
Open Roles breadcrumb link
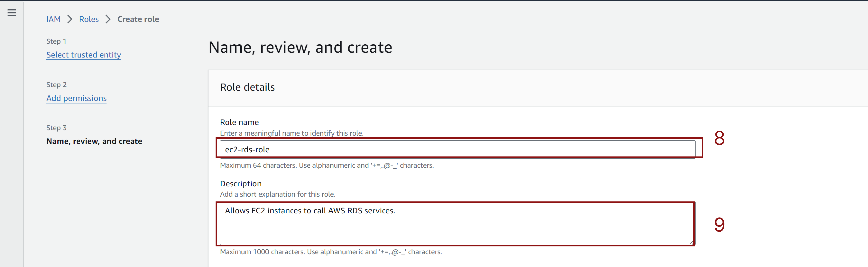89,19
